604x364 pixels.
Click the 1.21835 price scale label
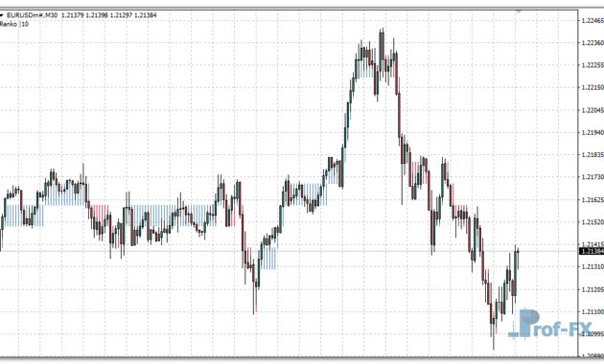(x=592, y=154)
